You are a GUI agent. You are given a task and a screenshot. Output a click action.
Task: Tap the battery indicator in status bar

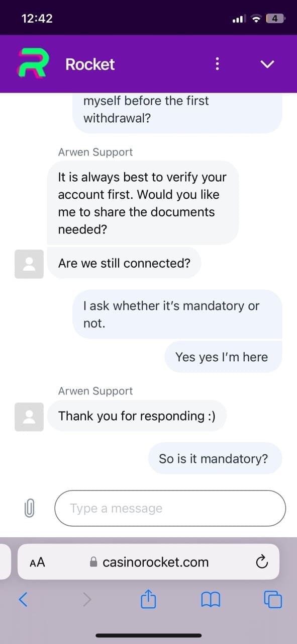point(276,19)
